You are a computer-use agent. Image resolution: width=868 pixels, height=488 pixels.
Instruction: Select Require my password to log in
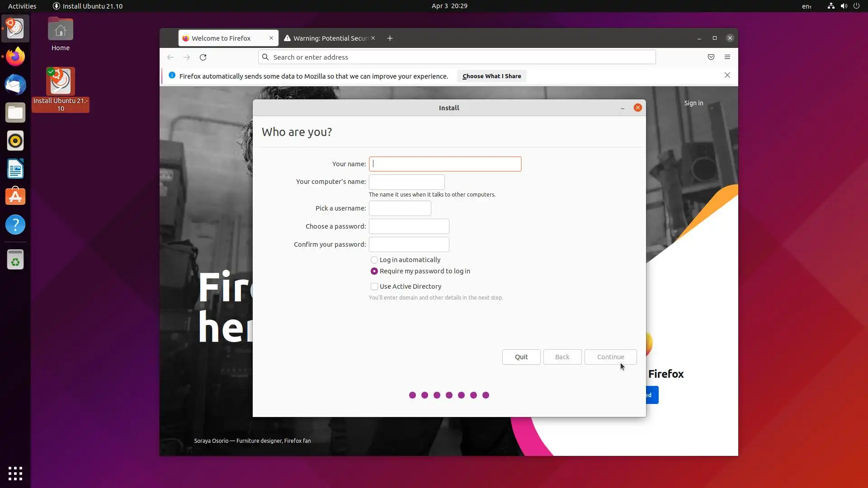click(374, 271)
